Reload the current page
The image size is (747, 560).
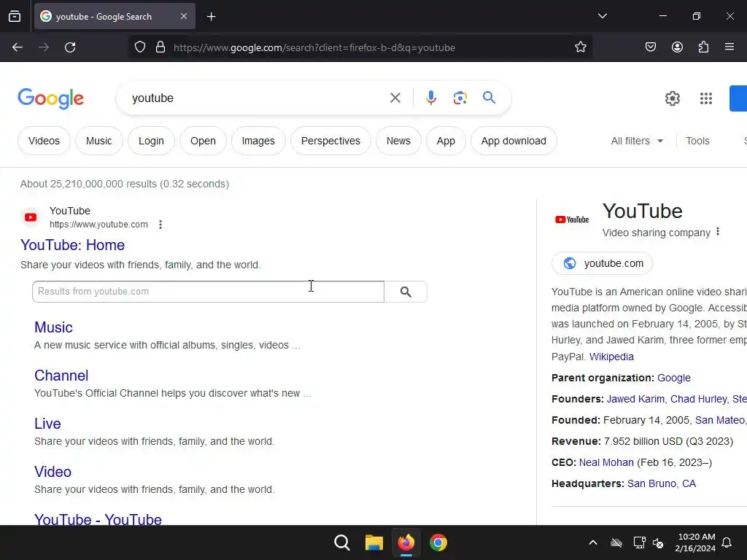click(70, 47)
